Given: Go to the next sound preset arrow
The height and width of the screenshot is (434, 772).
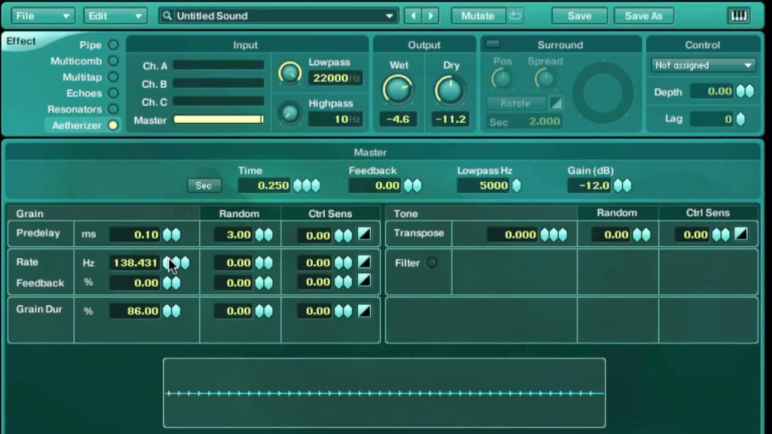Looking at the screenshot, I should click(431, 16).
